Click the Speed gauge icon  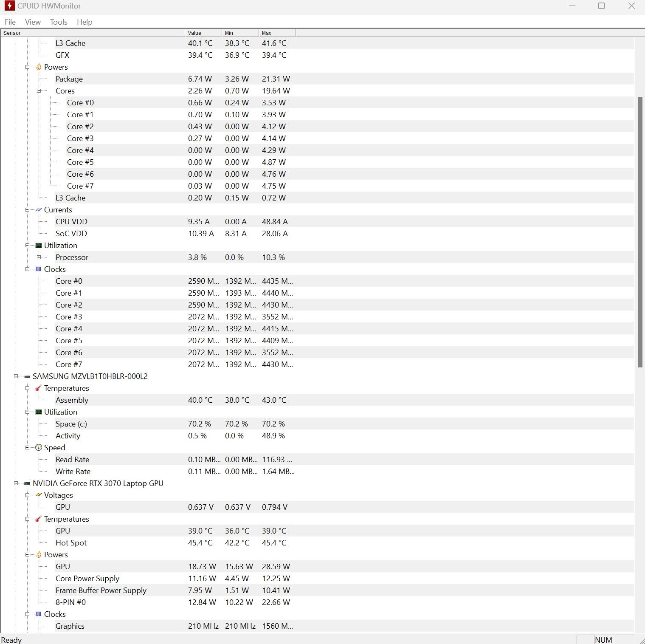[x=39, y=448]
